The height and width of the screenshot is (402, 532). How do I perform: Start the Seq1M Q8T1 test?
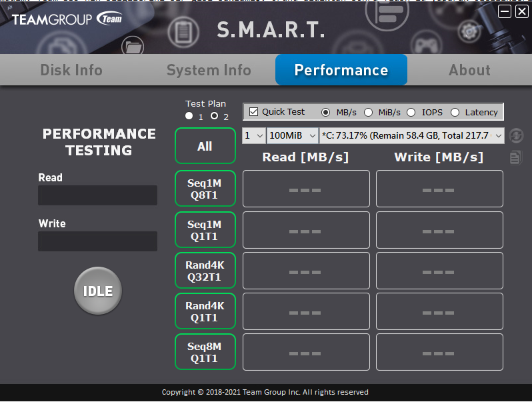click(x=205, y=189)
